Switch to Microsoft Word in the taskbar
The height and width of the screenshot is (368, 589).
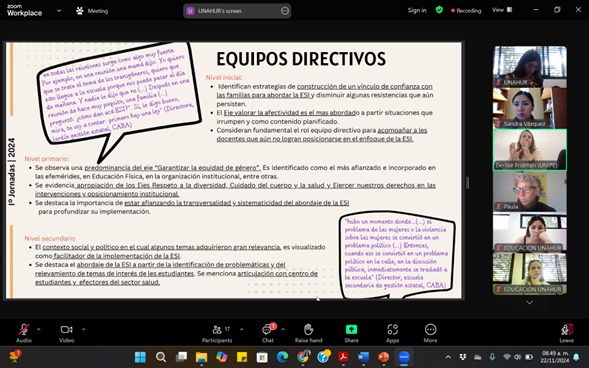click(x=363, y=357)
